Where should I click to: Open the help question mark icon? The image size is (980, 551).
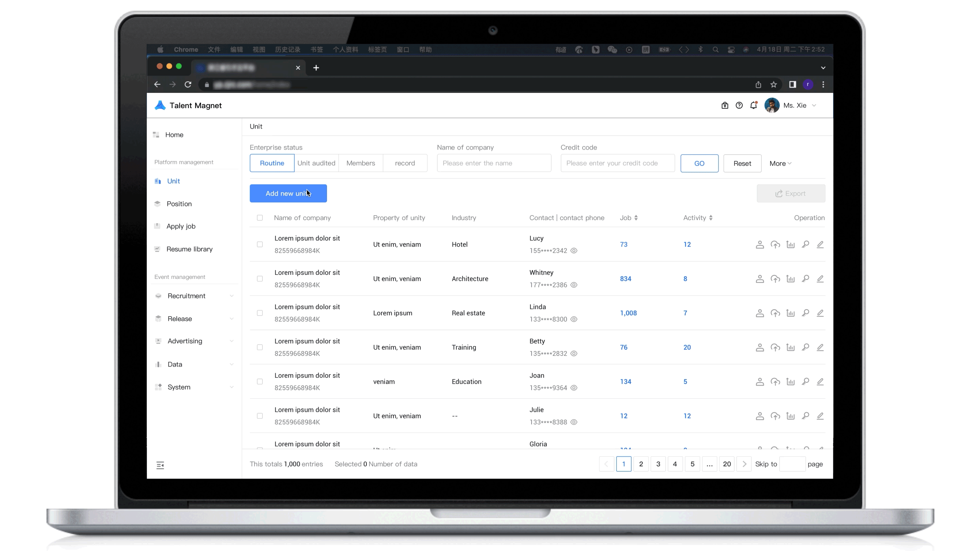click(739, 105)
